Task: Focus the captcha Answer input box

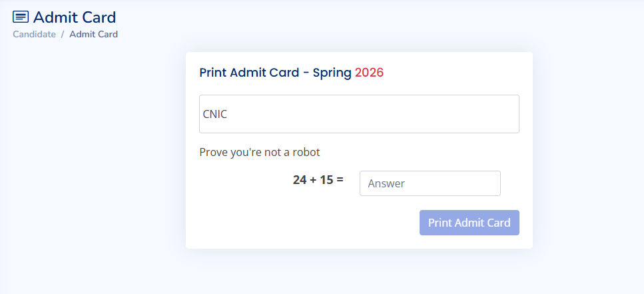Action: [430, 183]
